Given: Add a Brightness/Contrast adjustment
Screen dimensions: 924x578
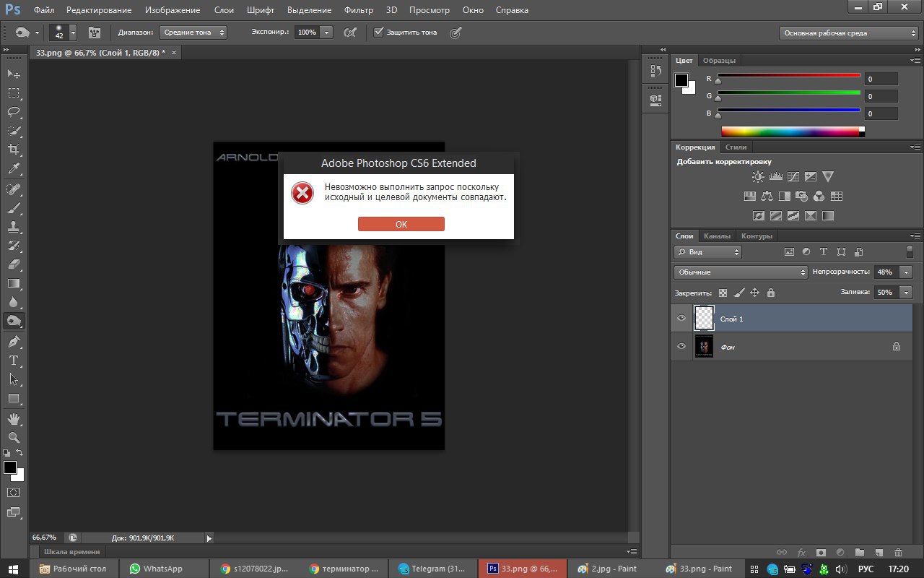Looking at the screenshot, I should [758, 176].
